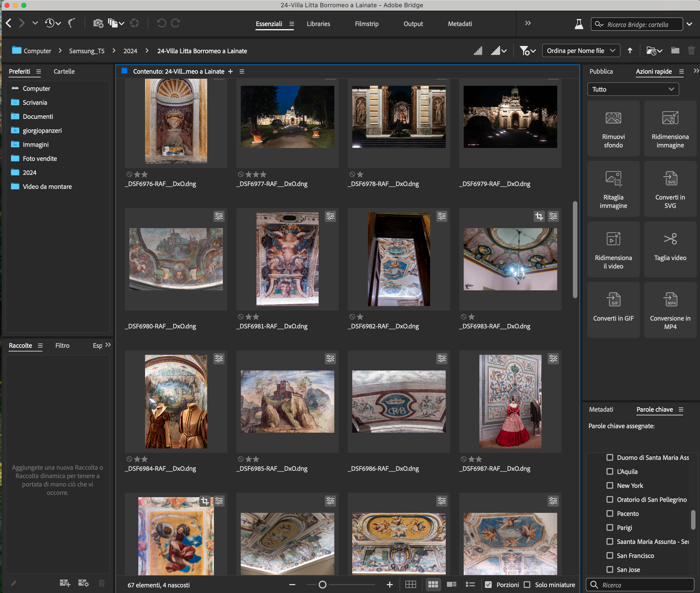
Task: Select the _DSF6985-RAF__DxO.dng thumbnail
Action: tap(287, 402)
